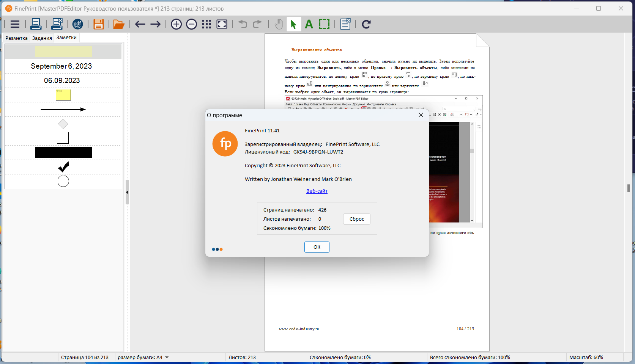
Task: Select the yellow sticky note stamp
Action: click(63, 95)
